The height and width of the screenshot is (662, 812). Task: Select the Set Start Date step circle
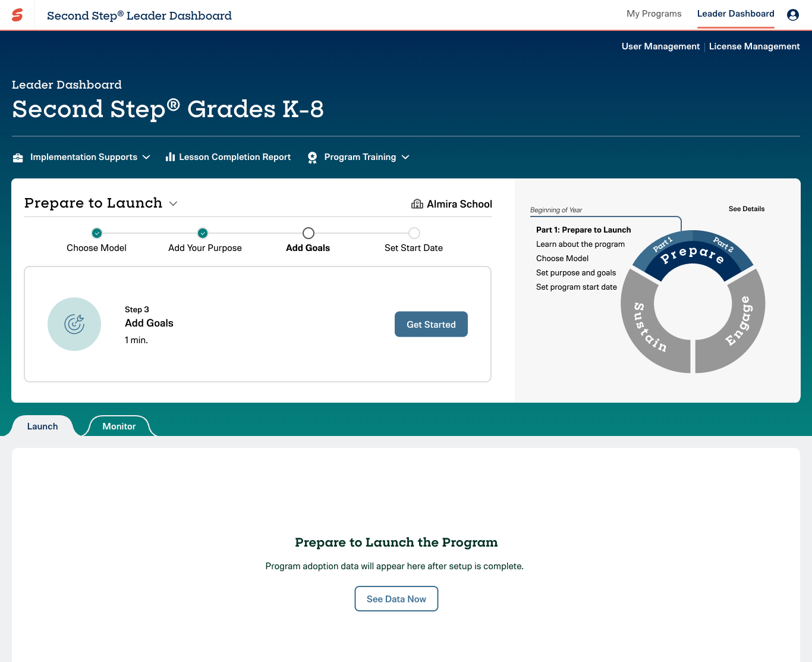pyautogui.click(x=414, y=233)
